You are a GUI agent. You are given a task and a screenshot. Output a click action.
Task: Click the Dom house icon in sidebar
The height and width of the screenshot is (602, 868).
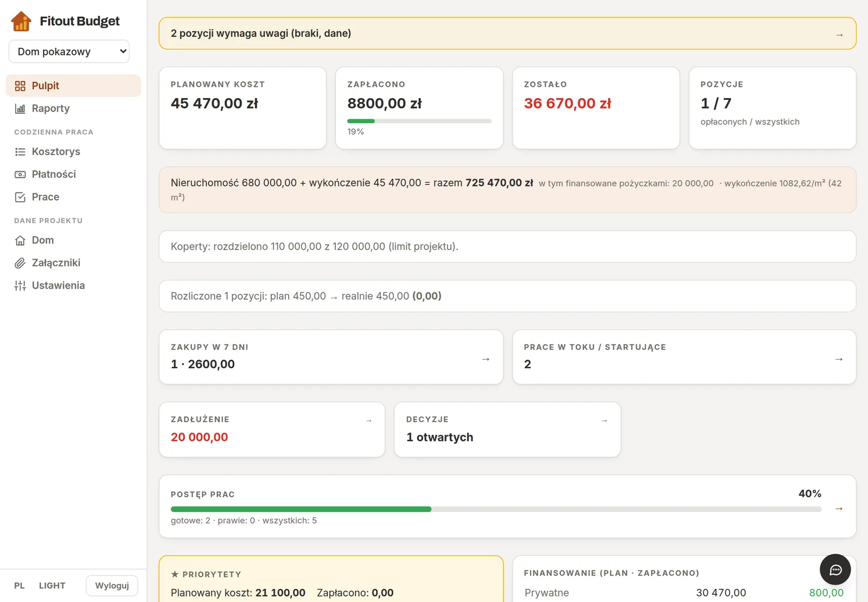[x=20, y=240]
